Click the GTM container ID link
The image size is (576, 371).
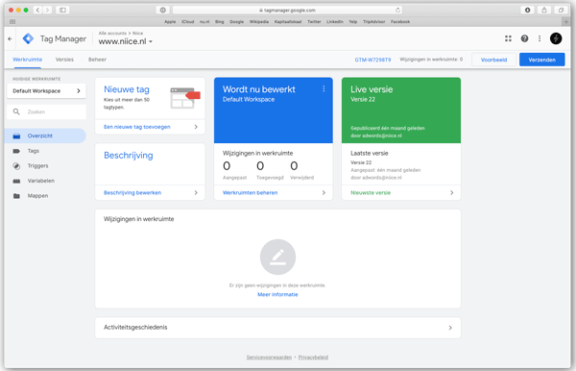[x=373, y=60]
